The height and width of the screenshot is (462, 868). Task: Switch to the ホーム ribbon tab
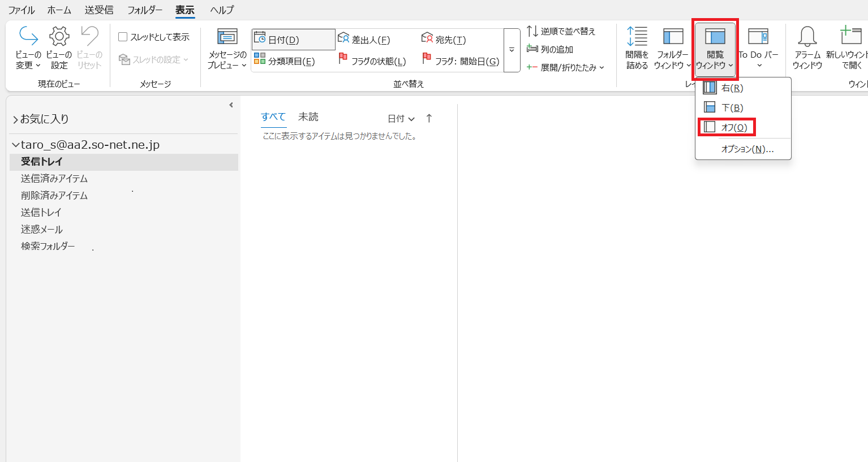(x=59, y=10)
